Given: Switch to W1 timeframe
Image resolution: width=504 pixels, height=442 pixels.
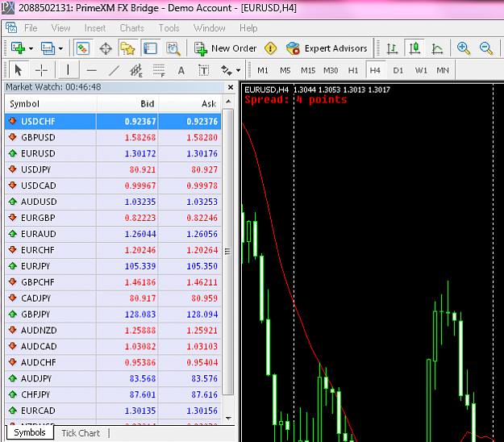Looking at the screenshot, I should tap(421, 70).
